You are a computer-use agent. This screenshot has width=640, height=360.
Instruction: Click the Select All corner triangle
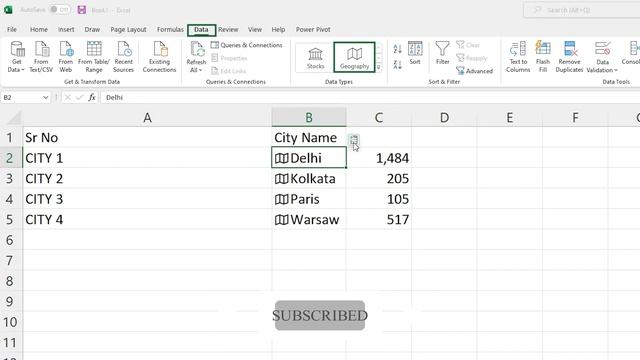click(15, 118)
